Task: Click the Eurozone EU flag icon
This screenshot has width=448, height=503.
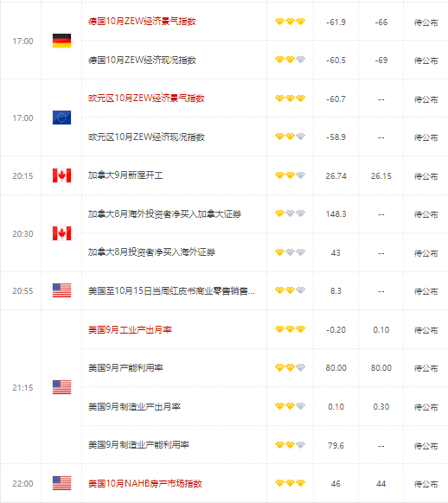Action: [x=61, y=118]
